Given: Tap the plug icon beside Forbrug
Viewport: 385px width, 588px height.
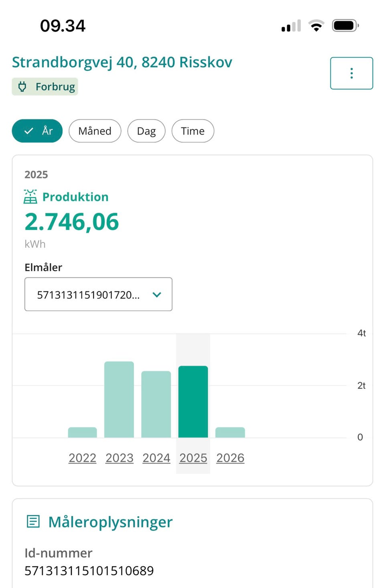Looking at the screenshot, I should pos(22,87).
